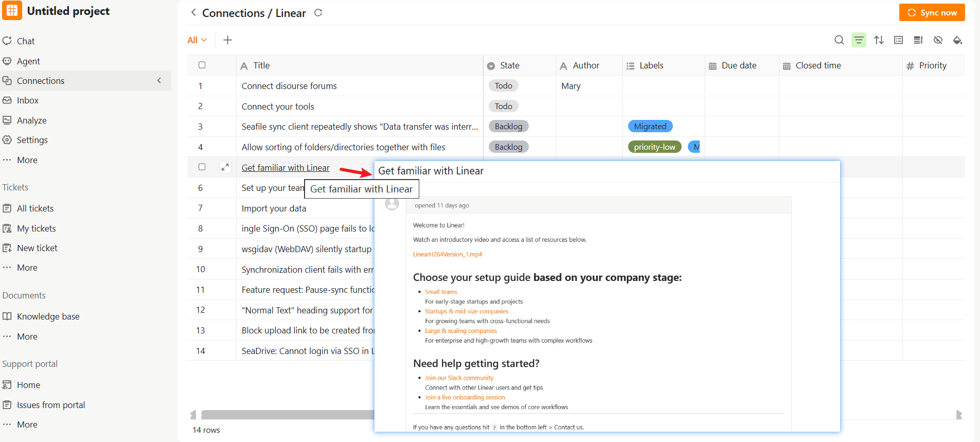This screenshot has height=442, width=980.
Task: Click the Connect your tools title cell
Action: [360, 107]
